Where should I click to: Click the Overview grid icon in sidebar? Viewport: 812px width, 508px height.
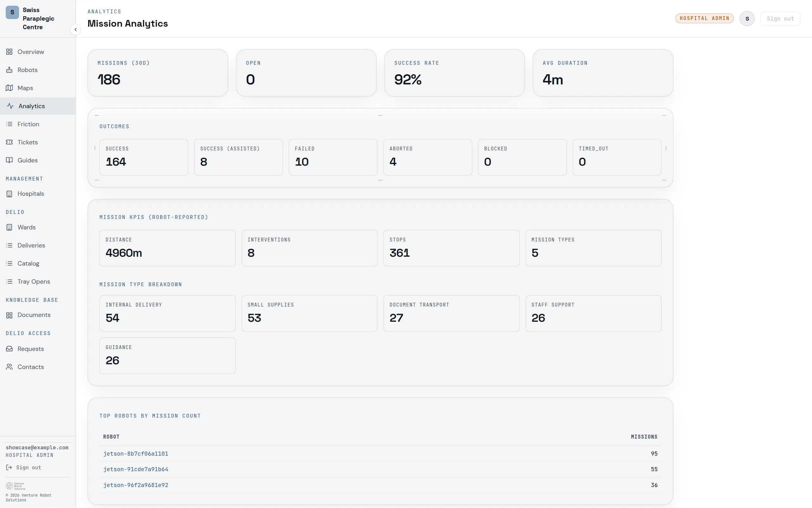10,52
